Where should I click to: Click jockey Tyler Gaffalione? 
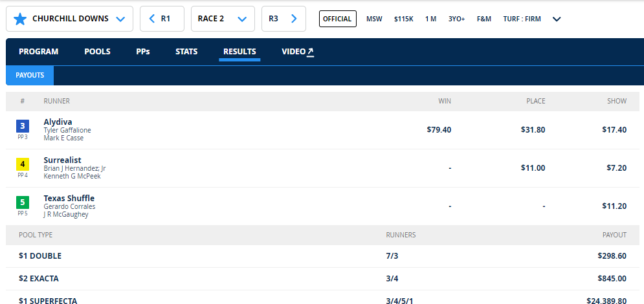pyautogui.click(x=67, y=130)
